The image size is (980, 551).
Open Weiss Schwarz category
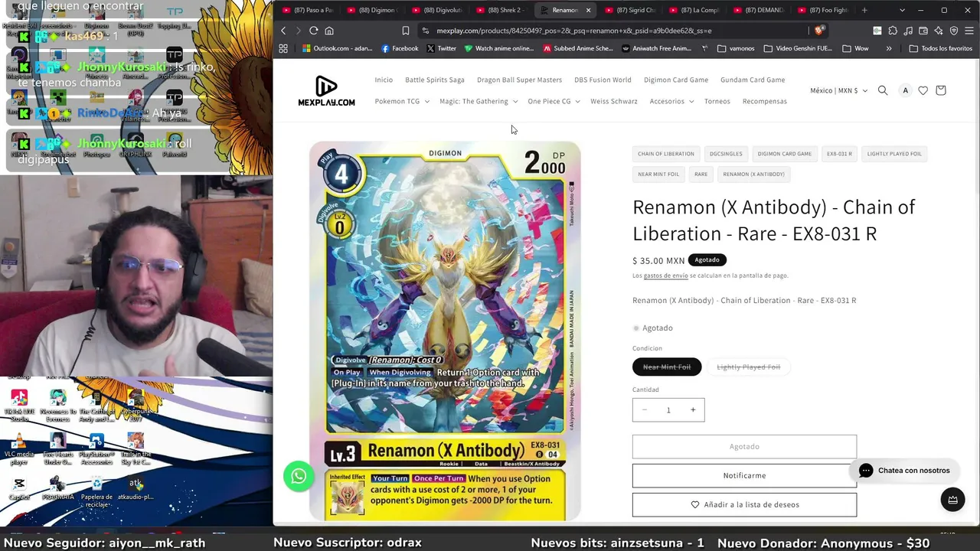click(x=613, y=101)
